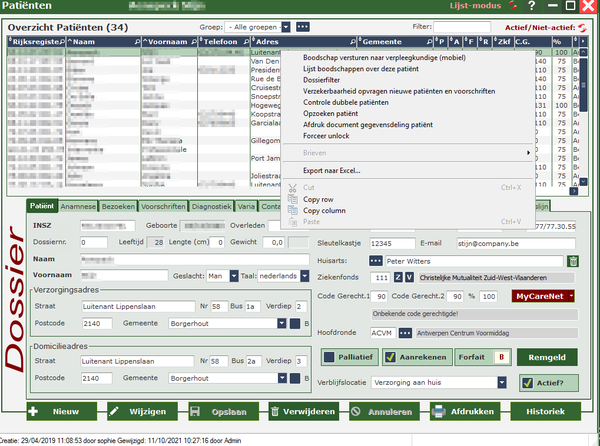Toggle the Actief? checkbox

coord(526,381)
